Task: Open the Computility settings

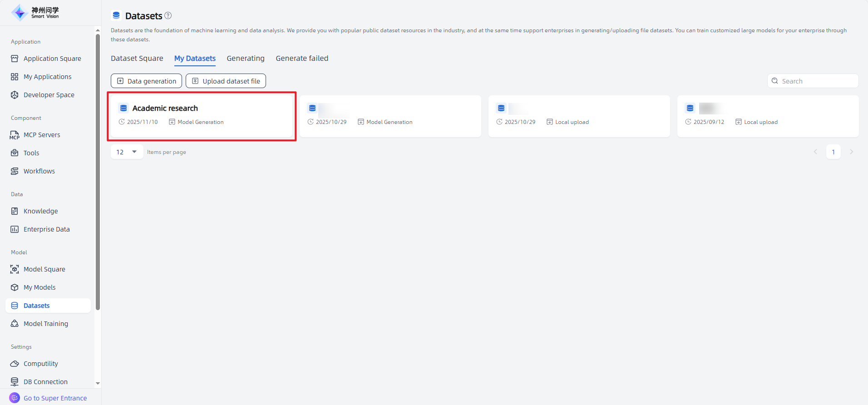Action: [x=40, y=364]
